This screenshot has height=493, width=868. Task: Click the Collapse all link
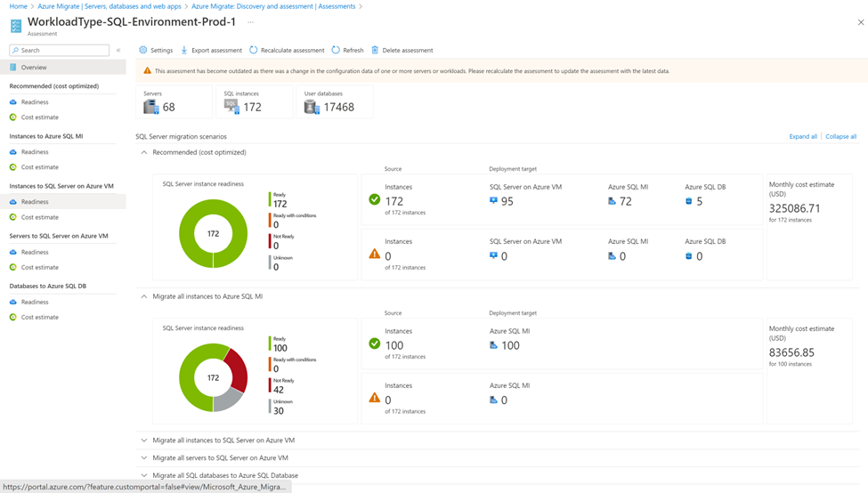841,136
